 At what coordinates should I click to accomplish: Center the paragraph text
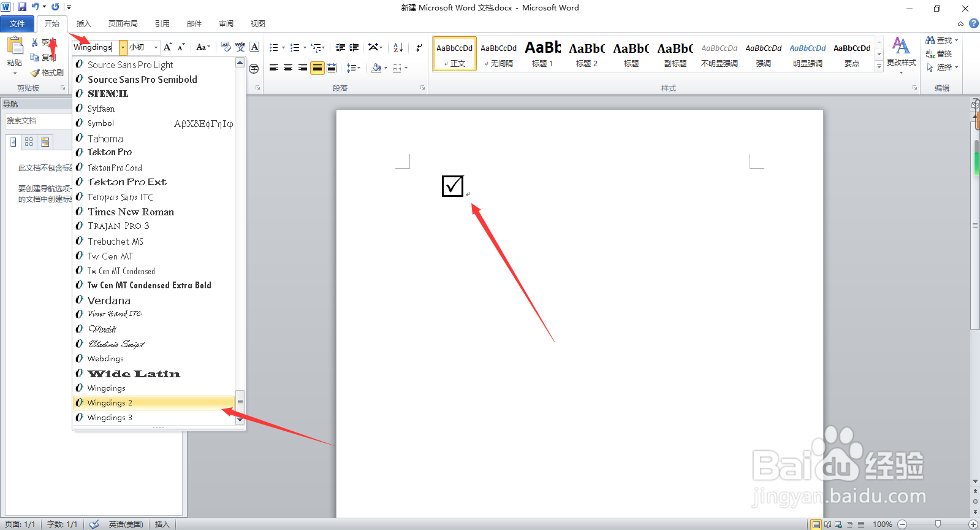click(288, 68)
